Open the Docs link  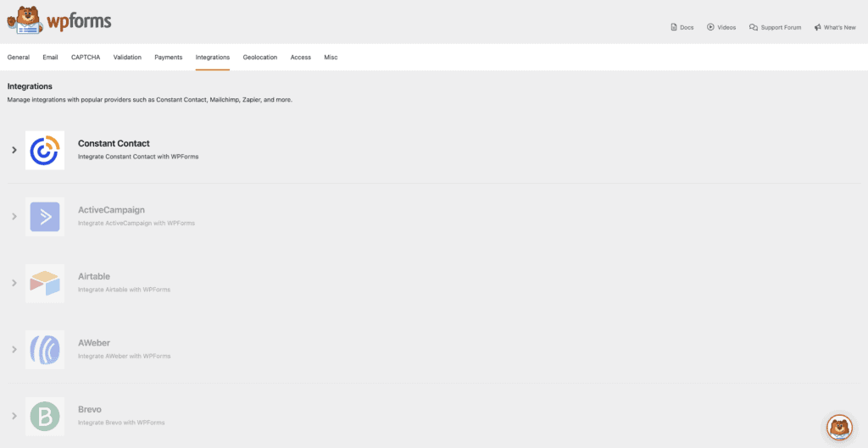pos(682,27)
